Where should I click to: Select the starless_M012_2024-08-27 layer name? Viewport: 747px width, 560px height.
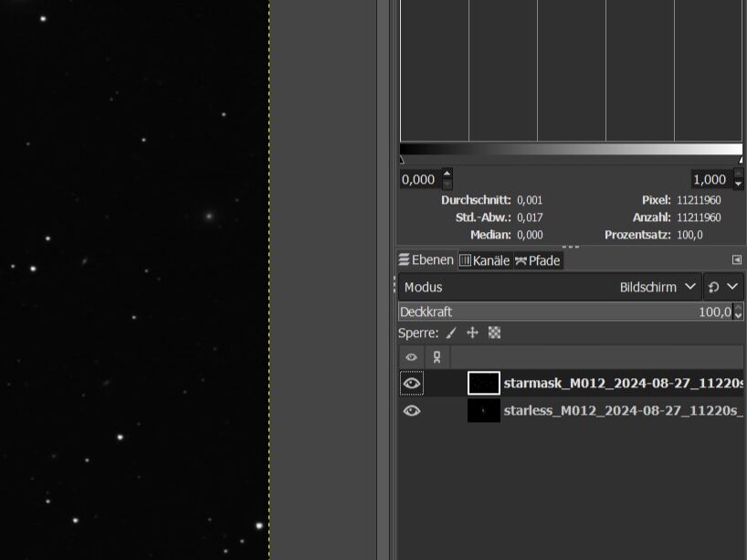(x=623, y=411)
